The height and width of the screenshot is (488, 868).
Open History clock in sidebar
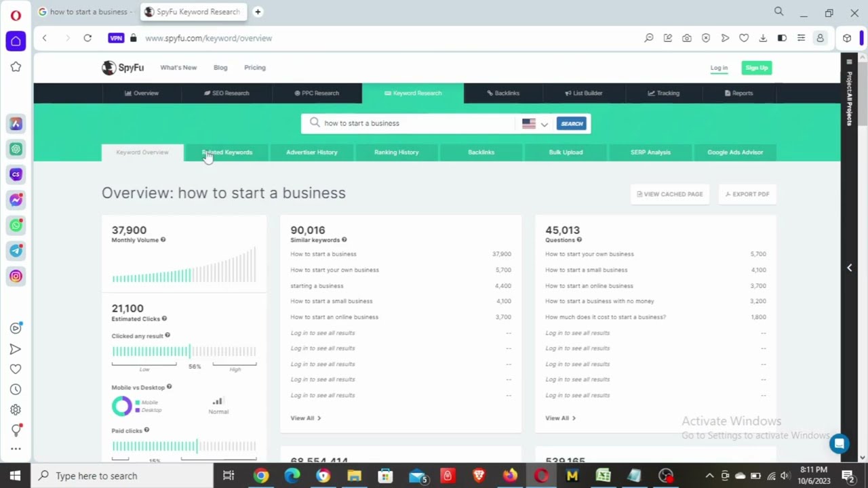(x=16, y=390)
